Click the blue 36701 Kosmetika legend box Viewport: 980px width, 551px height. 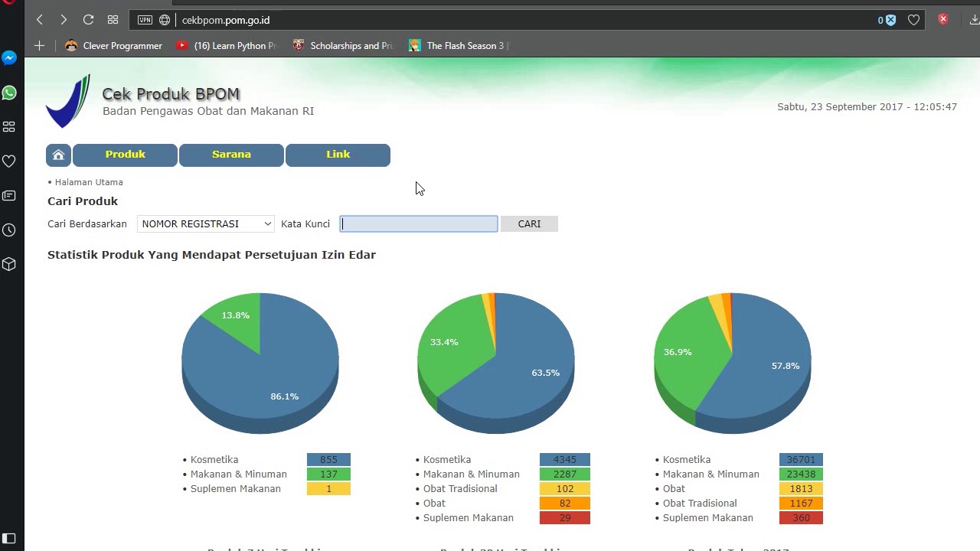pyautogui.click(x=801, y=460)
